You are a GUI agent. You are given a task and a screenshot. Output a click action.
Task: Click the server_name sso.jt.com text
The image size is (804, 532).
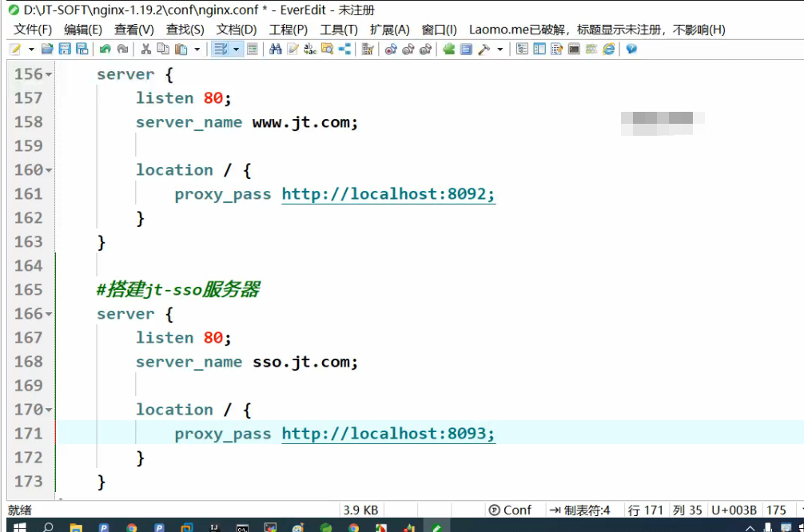[x=247, y=363]
